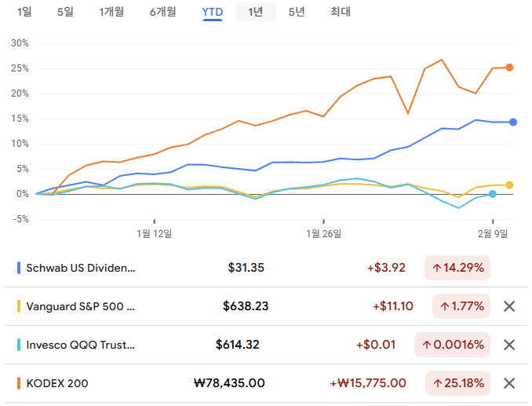The width and height of the screenshot is (532, 406).
Task: Show the 1개월 chart range
Action: click(x=113, y=12)
